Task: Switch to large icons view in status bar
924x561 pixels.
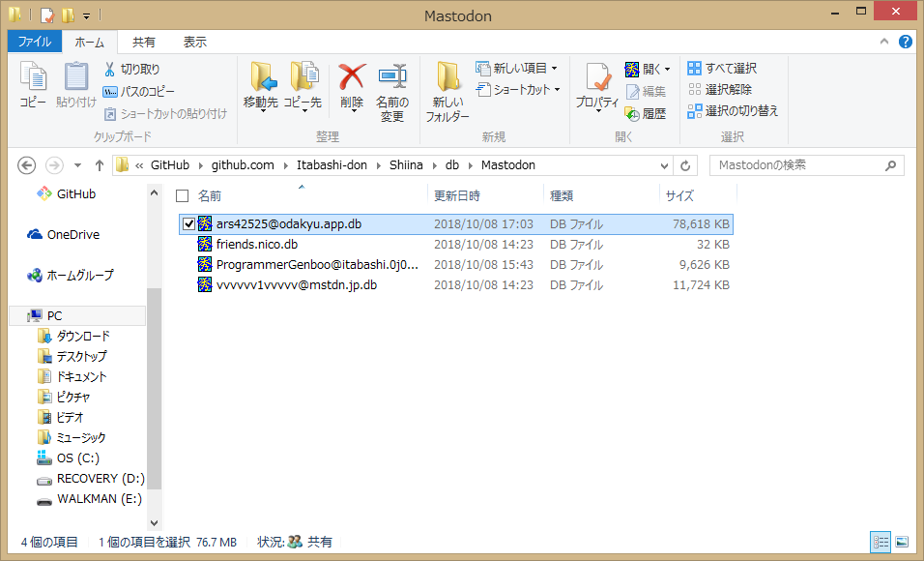Action: 902,542
